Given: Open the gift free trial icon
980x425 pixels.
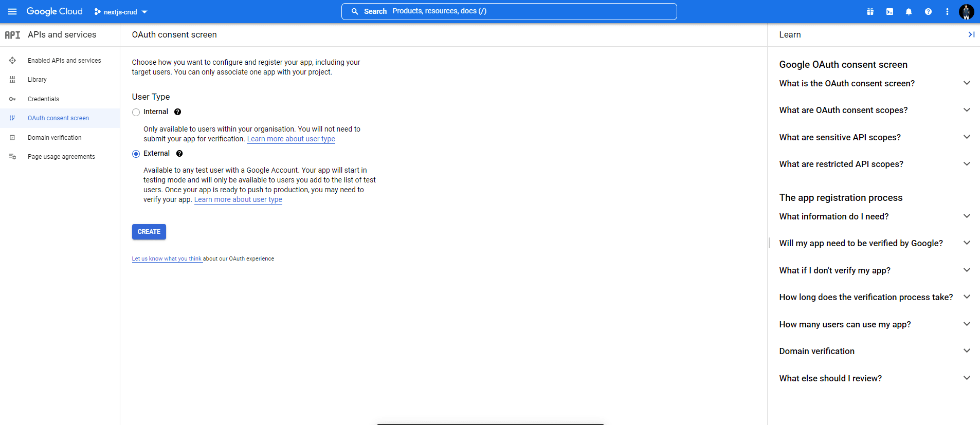Looking at the screenshot, I should tap(870, 11).
